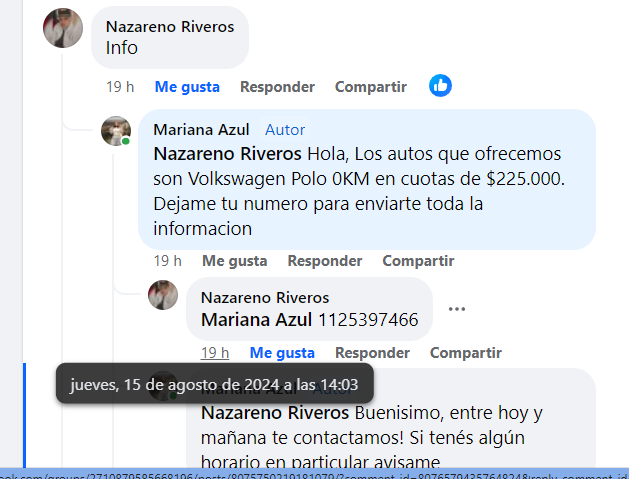This screenshot has width=629, height=479.
Task: Open Nazareno Riveros avatar on Info comment
Action: pyautogui.click(x=63, y=28)
